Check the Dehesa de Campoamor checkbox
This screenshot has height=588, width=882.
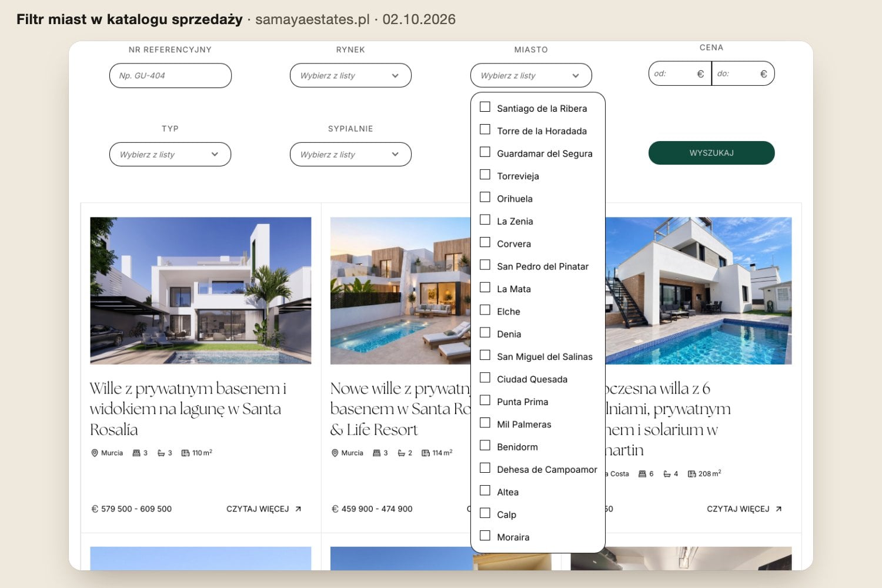(485, 468)
